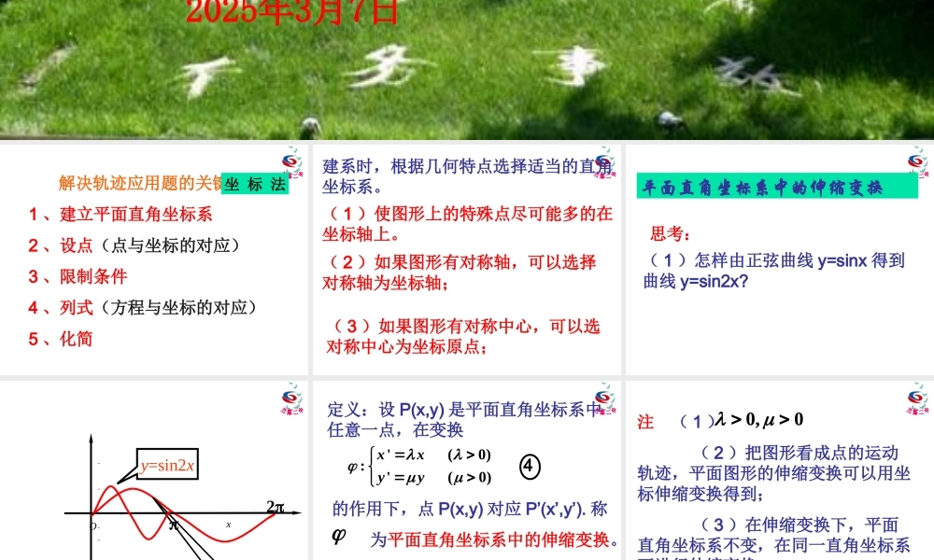The width and height of the screenshot is (934, 560).
Task: Select note (3)在伸缩变换下,平面直角坐标系不变
Action: (773, 538)
